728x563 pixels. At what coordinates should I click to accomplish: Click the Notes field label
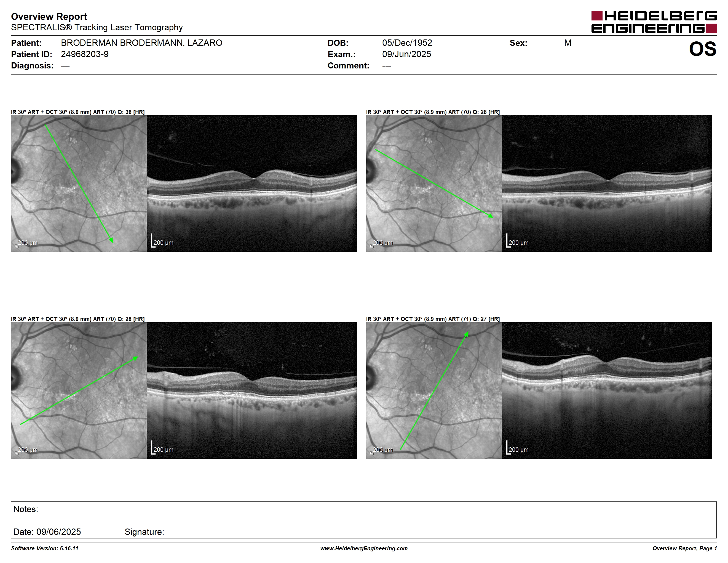[x=26, y=509]
